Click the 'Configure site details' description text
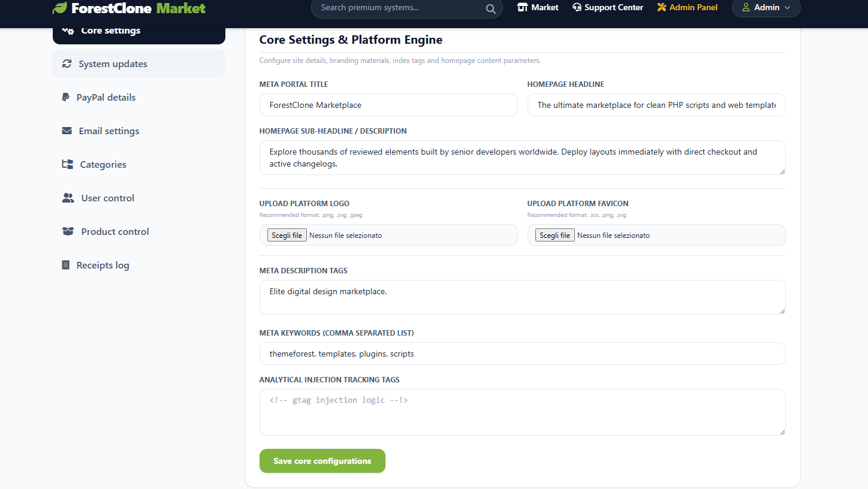 click(x=400, y=61)
